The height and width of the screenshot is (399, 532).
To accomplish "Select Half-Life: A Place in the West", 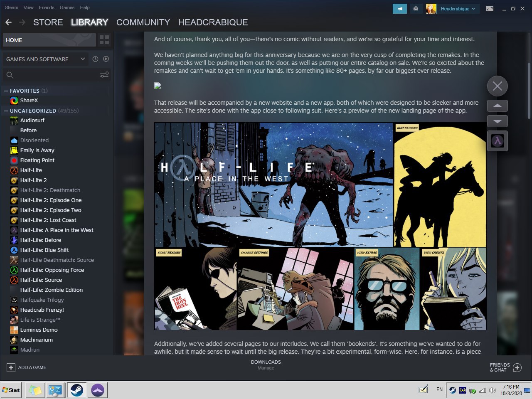I will (x=57, y=230).
